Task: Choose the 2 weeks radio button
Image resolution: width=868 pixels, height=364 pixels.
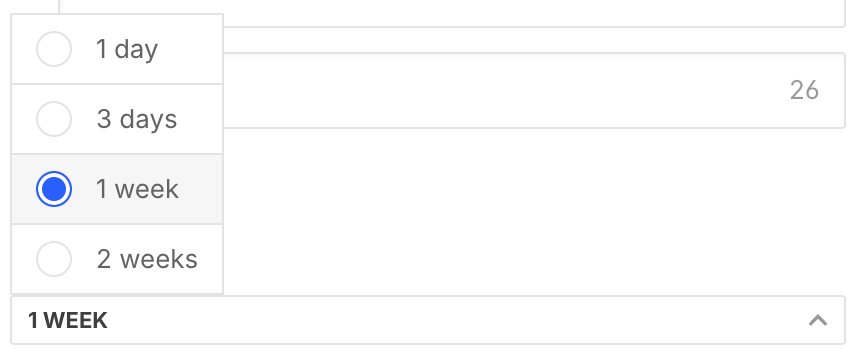Action: pos(54,259)
